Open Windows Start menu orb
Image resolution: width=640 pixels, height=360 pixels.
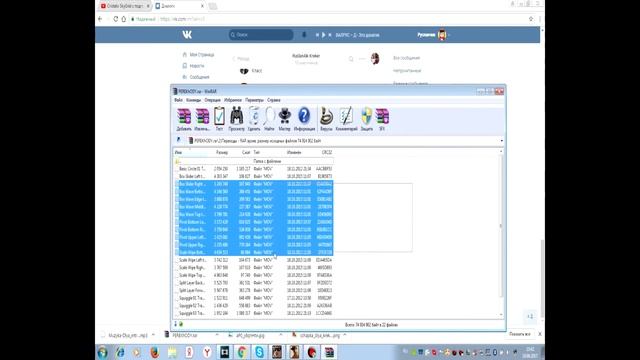click(103, 352)
